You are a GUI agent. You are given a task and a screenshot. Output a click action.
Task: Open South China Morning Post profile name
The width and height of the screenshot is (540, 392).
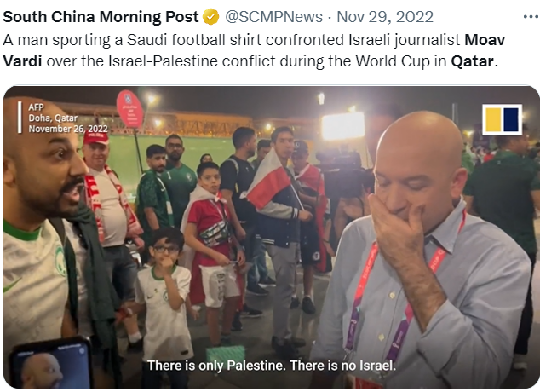[x=101, y=16]
